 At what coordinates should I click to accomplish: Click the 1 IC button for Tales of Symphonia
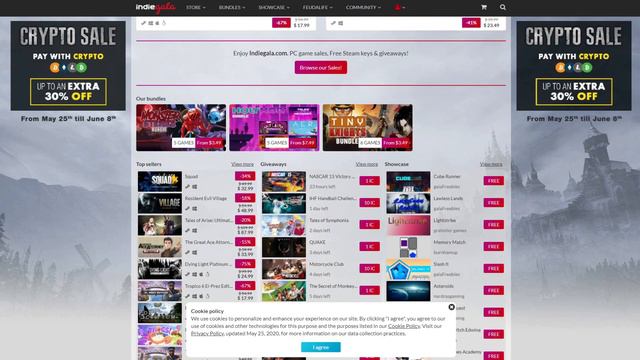coord(369,224)
